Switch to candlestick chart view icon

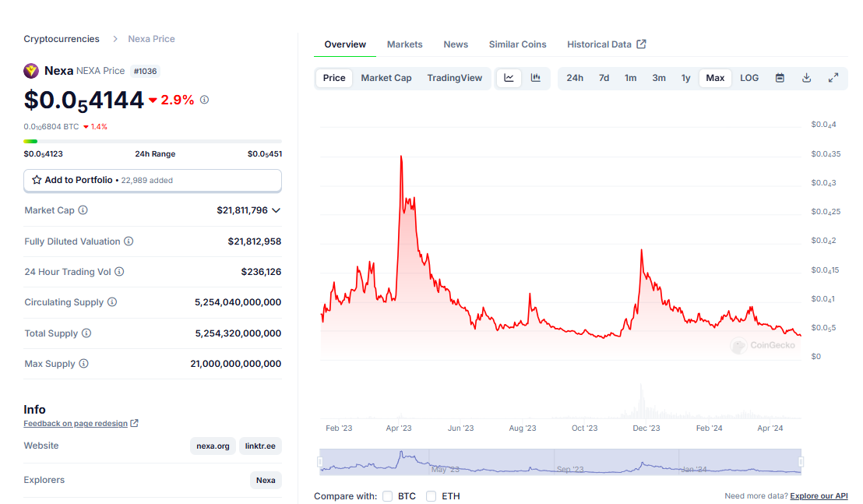click(536, 78)
